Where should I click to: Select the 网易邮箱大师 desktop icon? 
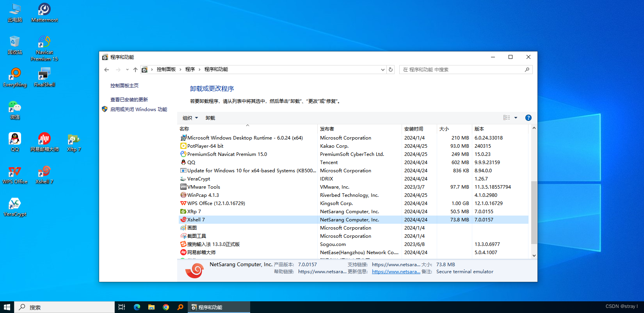tap(44, 142)
